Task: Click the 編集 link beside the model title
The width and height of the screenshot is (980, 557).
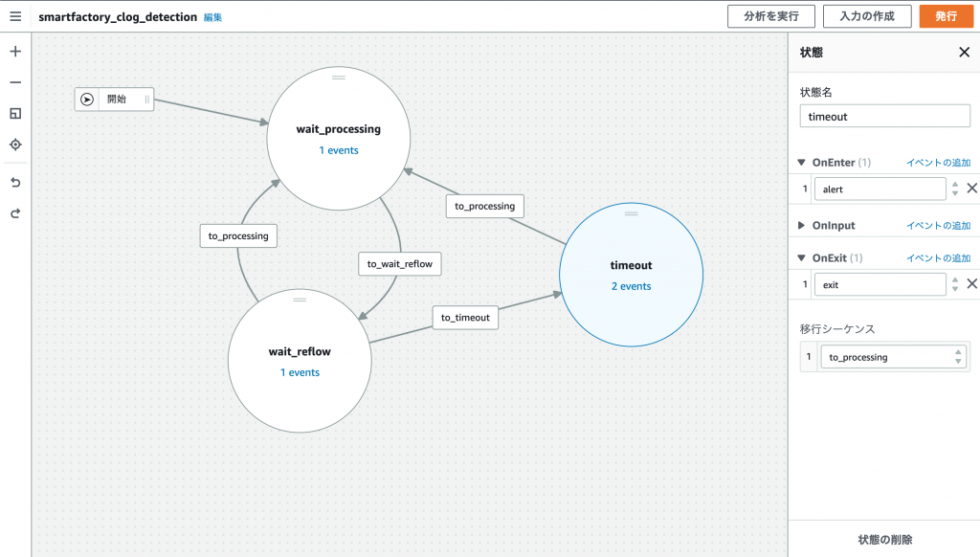Action: 212,16
